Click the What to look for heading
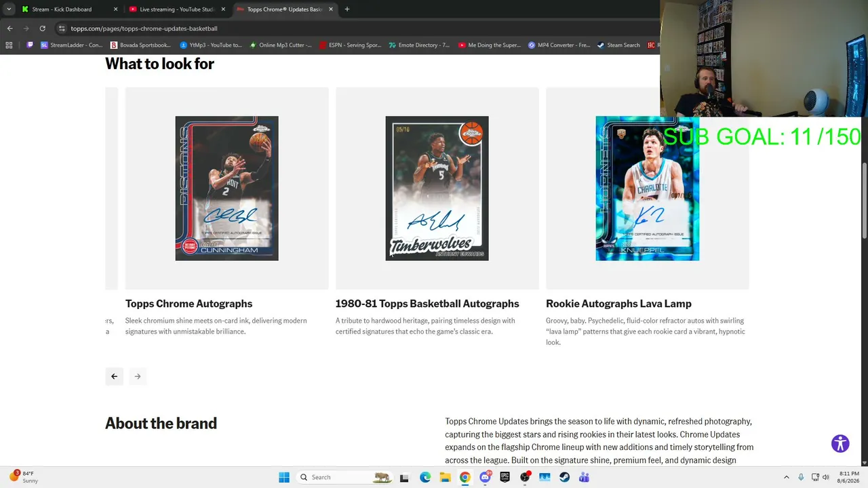This screenshot has height=488, width=868. [x=159, y=64]
